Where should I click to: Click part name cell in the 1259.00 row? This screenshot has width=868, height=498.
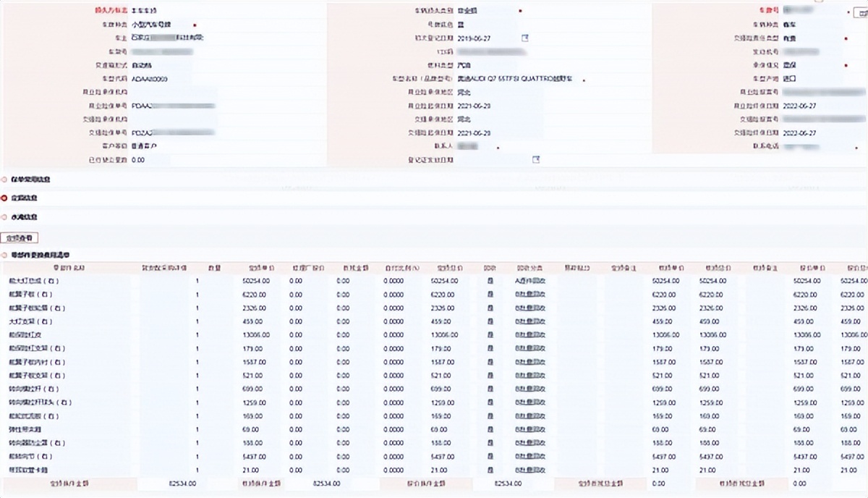pos(39,402)
